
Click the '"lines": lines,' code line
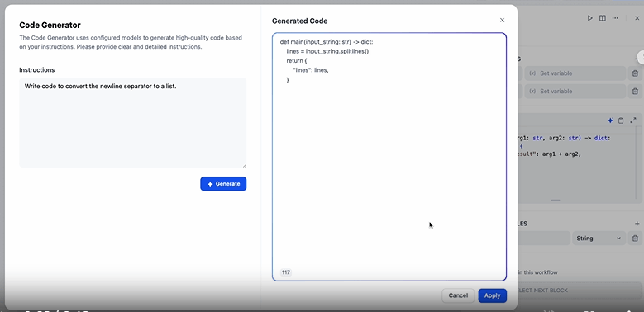tap(311, 70)
